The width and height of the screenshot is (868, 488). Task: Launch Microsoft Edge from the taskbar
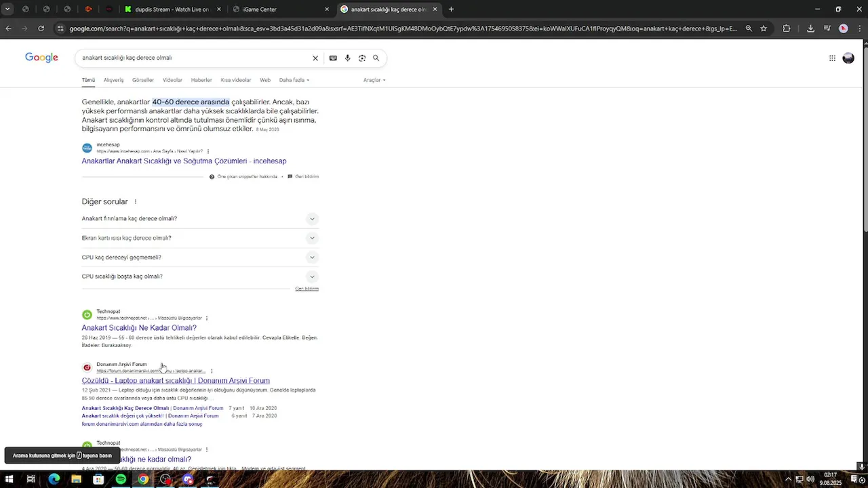[x=54, y=479]
